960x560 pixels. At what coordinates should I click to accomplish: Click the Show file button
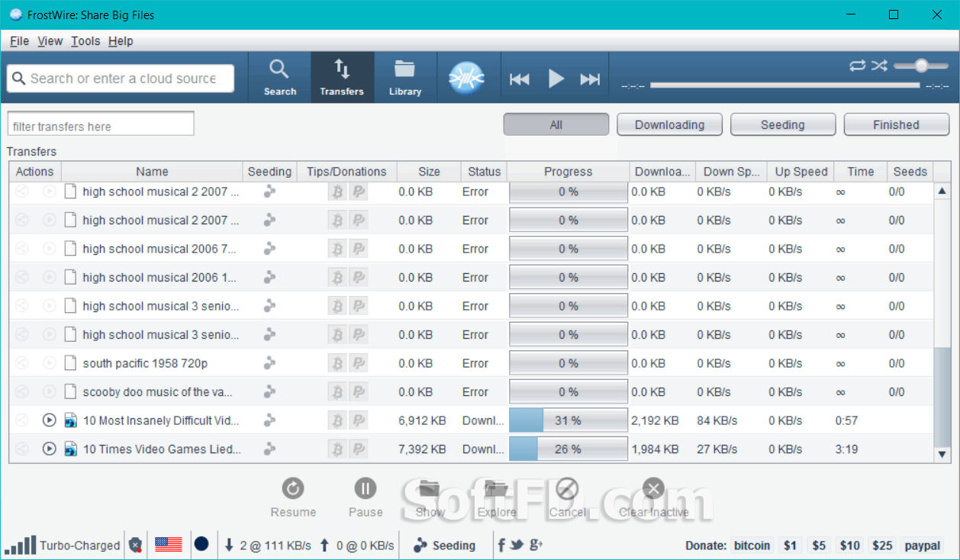pos(430,497)
